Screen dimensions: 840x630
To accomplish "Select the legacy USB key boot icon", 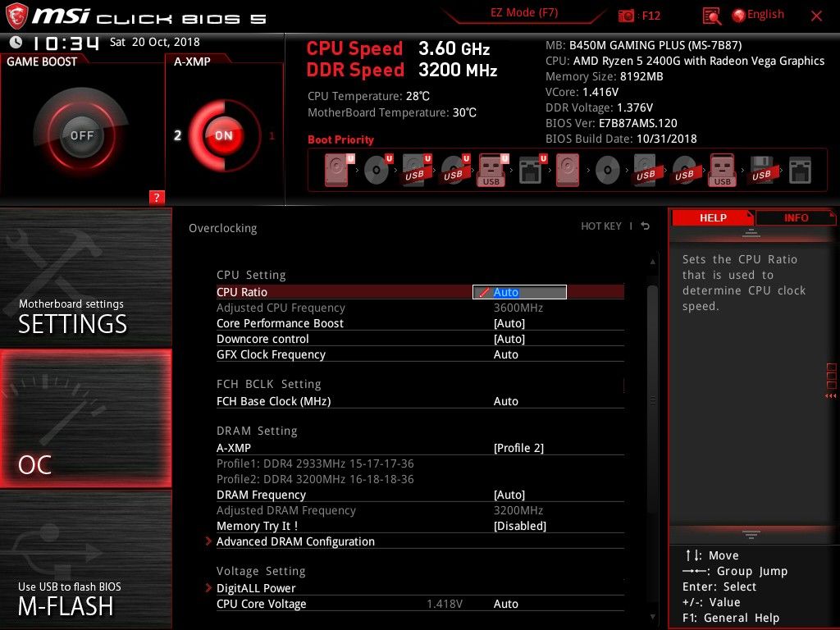I will pyautogui.click(x=722, y=170).
